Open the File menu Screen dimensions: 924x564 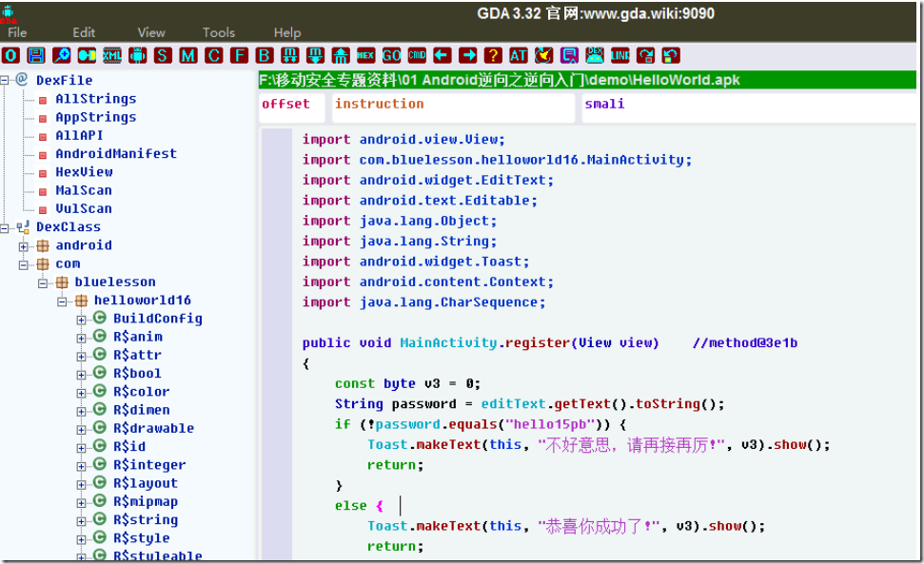pyautogui.click(x=17, y=32)
